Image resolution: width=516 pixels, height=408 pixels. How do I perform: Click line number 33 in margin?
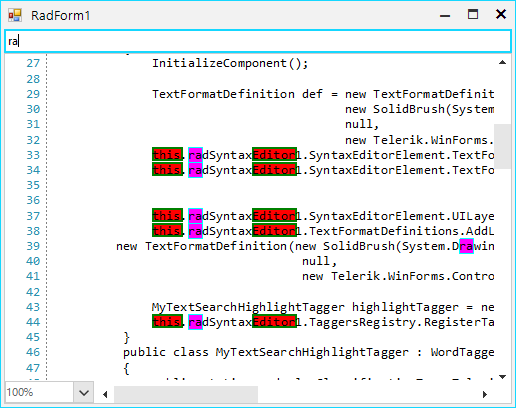[x=33, y=155]
